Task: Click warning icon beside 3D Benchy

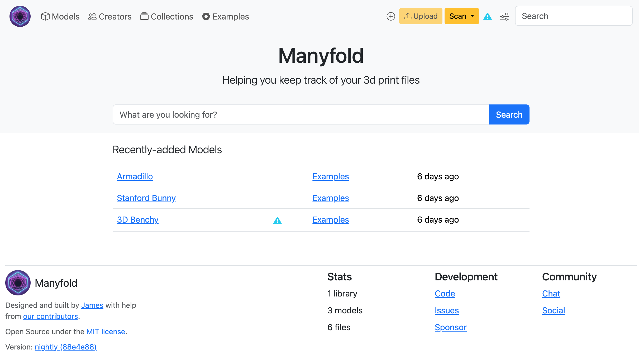Action: click(x=277, y=221)
